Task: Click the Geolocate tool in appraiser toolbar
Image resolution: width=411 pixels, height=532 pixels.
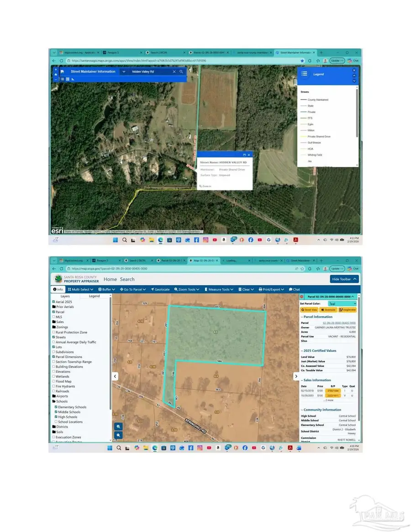Action: pyautogui.click(x=160, y=289)
